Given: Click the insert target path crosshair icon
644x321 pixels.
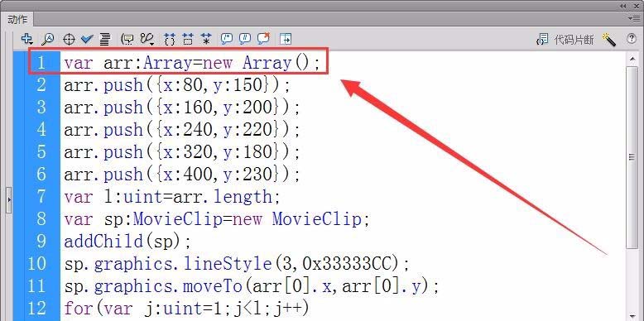Looking at the screenshot, I should [x=69, y=39].
